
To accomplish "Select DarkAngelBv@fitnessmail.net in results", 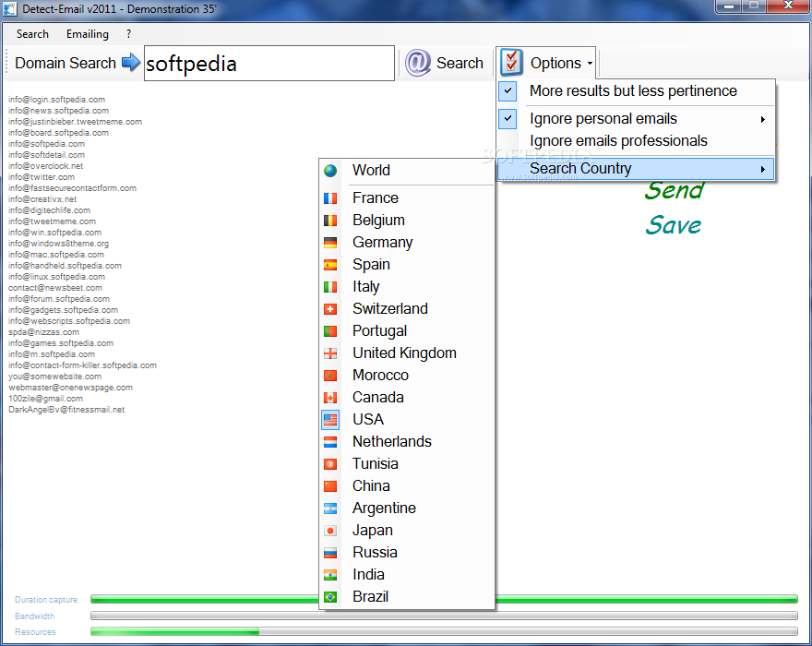I will pos(66,410).
